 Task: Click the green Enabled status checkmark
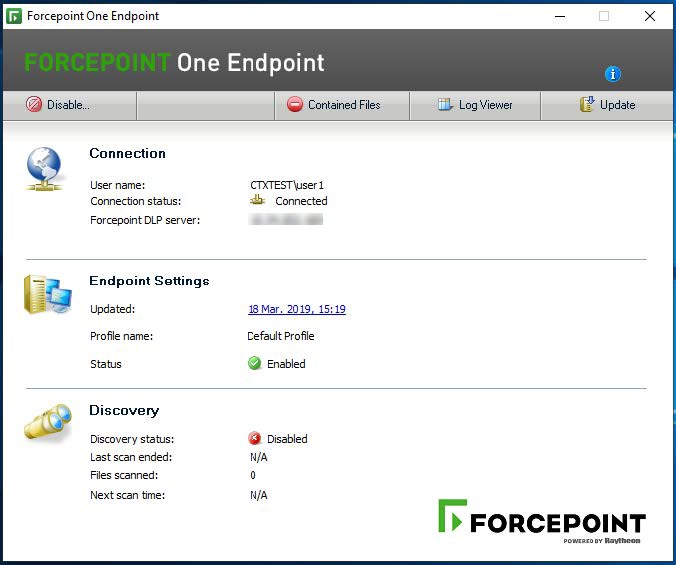[255, 364]
